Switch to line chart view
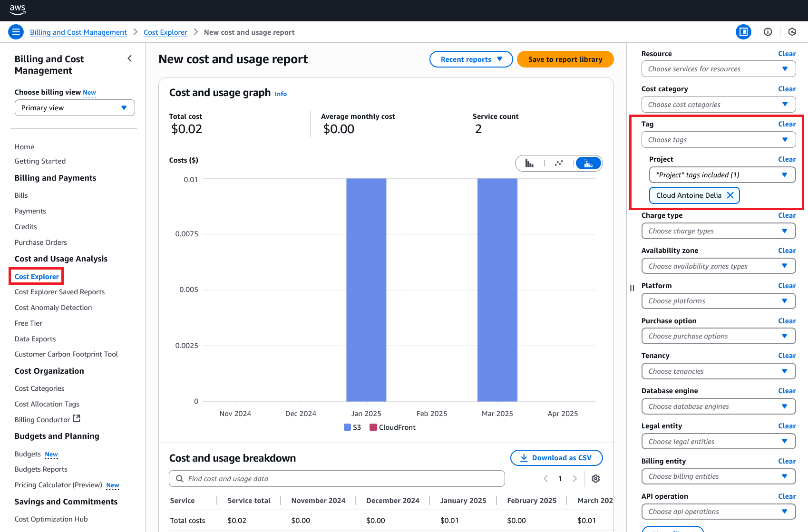This screenshot has height=532, width=808. coord(559,164)
